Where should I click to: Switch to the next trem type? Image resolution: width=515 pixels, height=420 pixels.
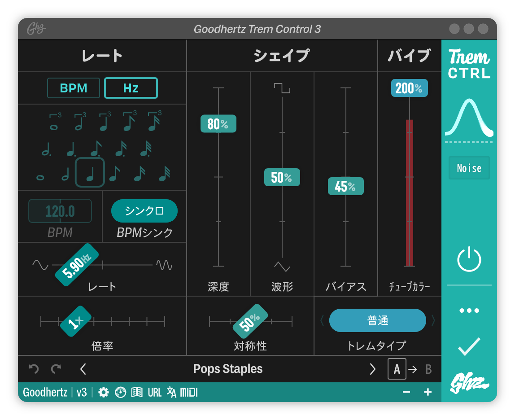click(x=433, y=320)
